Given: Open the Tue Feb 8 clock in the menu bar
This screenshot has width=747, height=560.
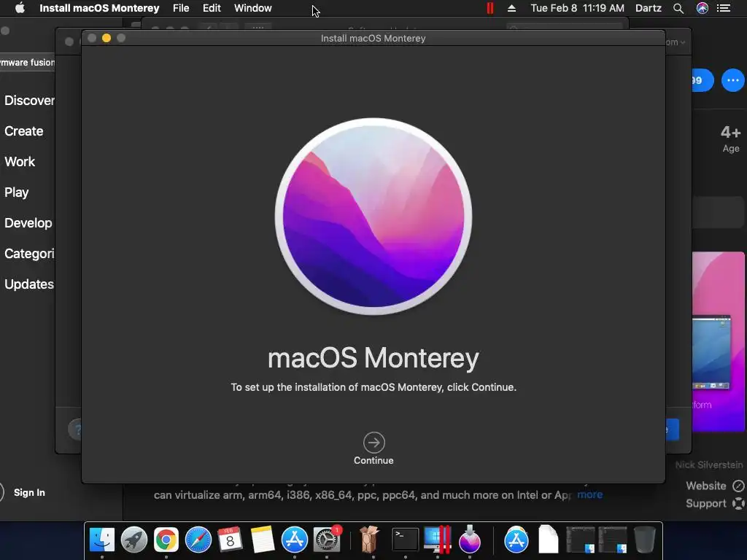Looking at the screenshot, I should 578,8.
